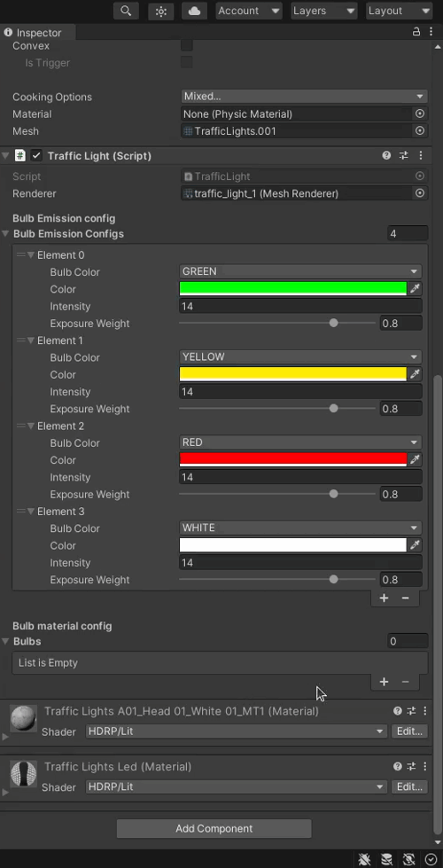Collapse Element 0 foldout
Image resolution: width=443 pixels, height=868 pixels.
click(x=31, y=255)
